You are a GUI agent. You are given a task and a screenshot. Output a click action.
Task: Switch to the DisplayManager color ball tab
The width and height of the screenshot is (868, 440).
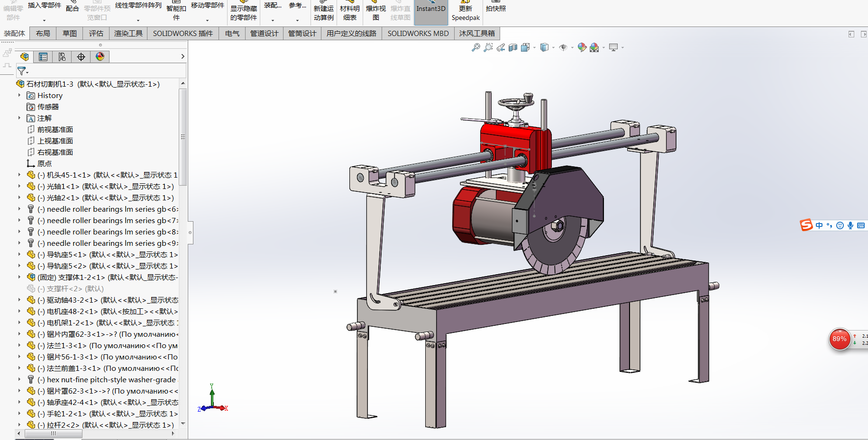(100, 57)
